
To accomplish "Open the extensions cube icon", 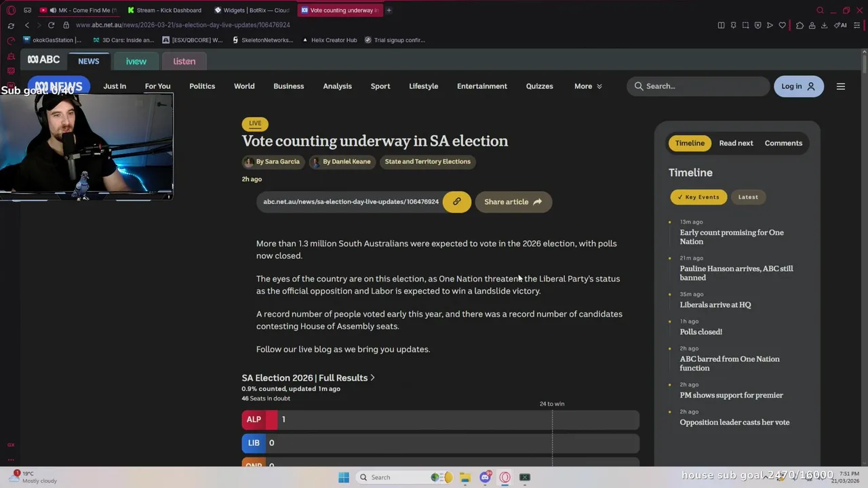I will click(x=800, y=25).
